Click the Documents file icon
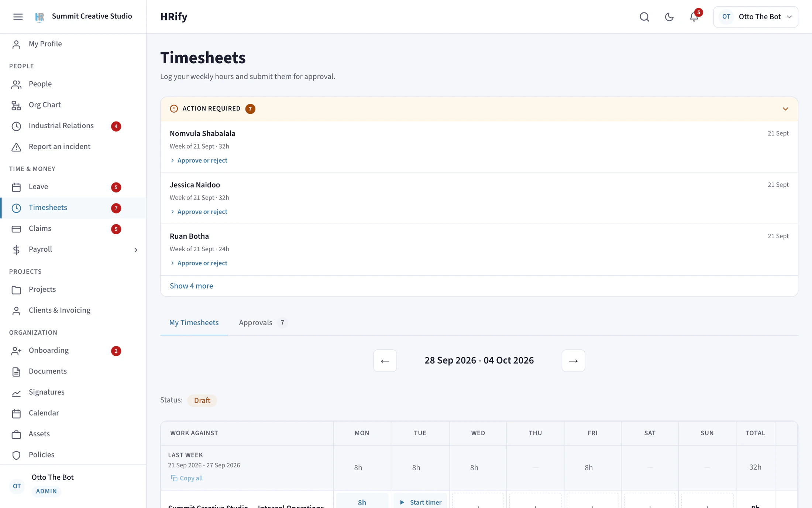 point(16,372)
